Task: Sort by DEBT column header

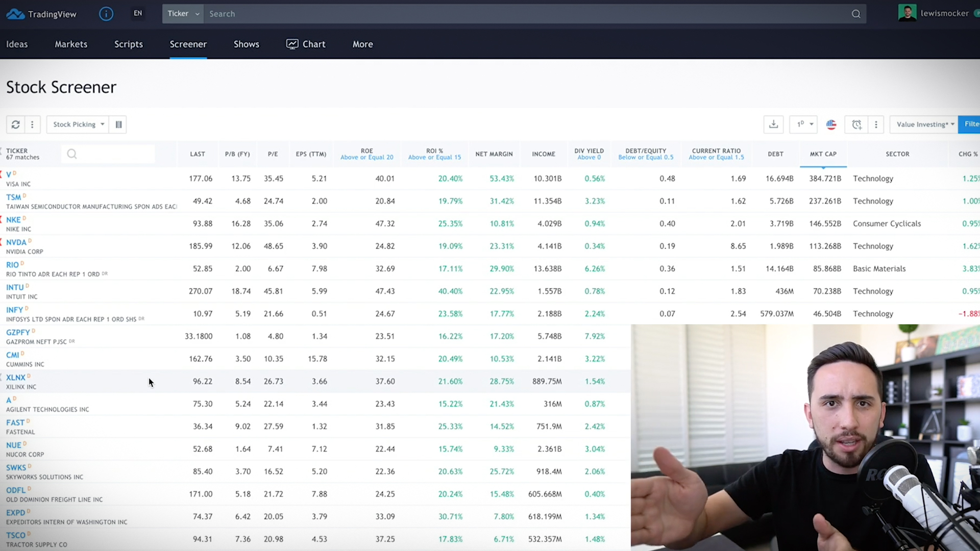Action: pos(775,154)
